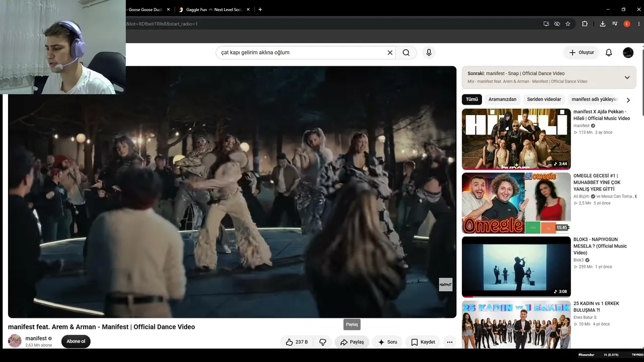Close the Goose Goose Duck browser tab

click(x=168, y=10)
